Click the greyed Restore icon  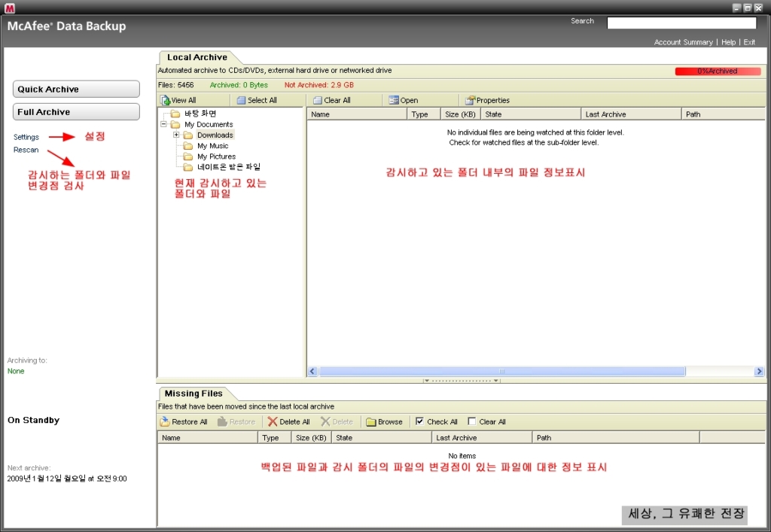point(222,421)
